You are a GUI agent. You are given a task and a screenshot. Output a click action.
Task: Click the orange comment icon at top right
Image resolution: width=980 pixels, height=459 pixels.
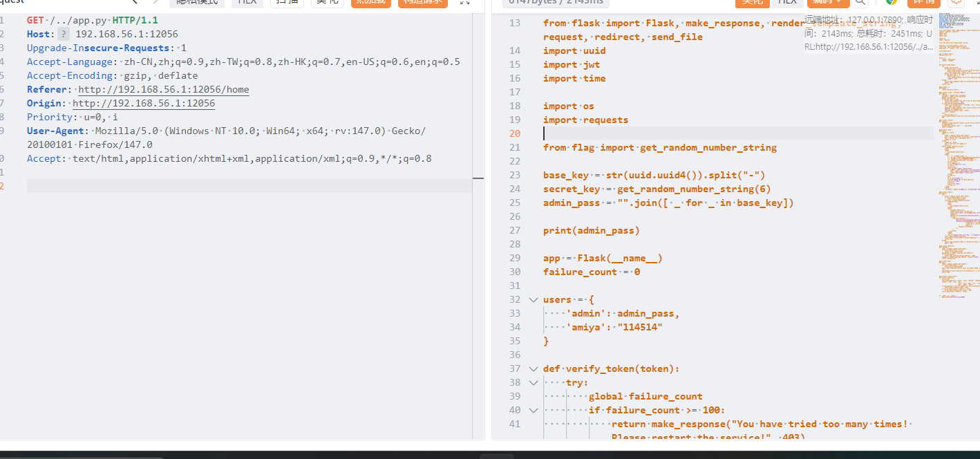[956, 2]
